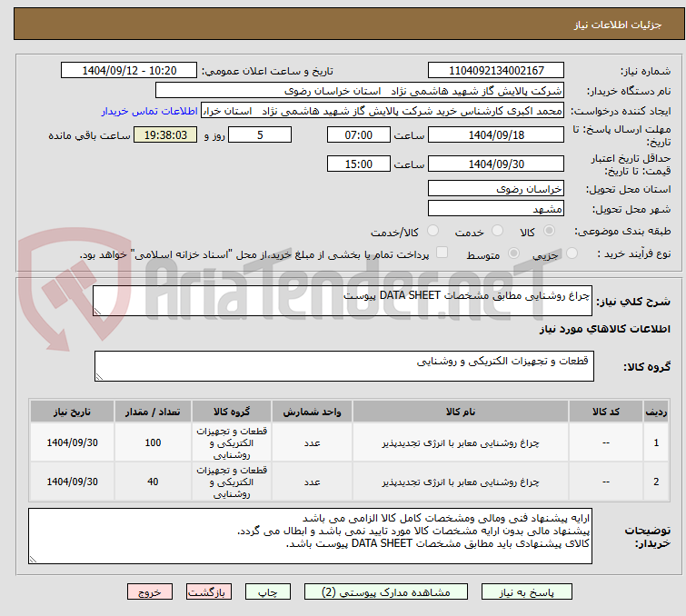This screenshot has height=616, width=686.
Task: Select the خدمت radio button
Action: pyautogui.click(x=497, y=231)
